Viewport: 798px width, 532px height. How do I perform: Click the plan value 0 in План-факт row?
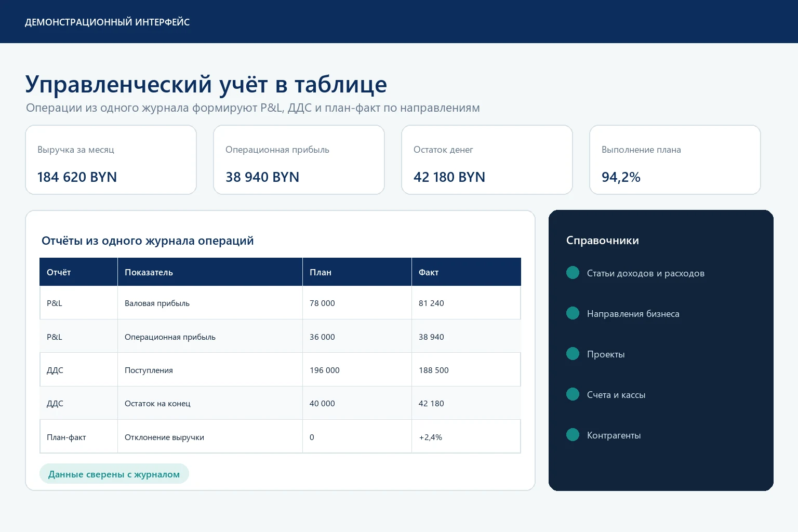tap(312, 437)
